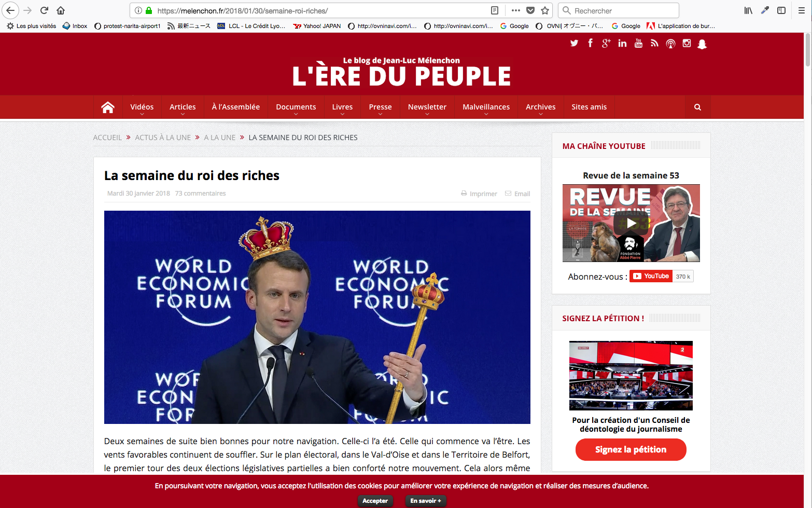The width and height of the screenshot is (812, 508).
Task: Open the browser library icon
Action: pos(748,10)
